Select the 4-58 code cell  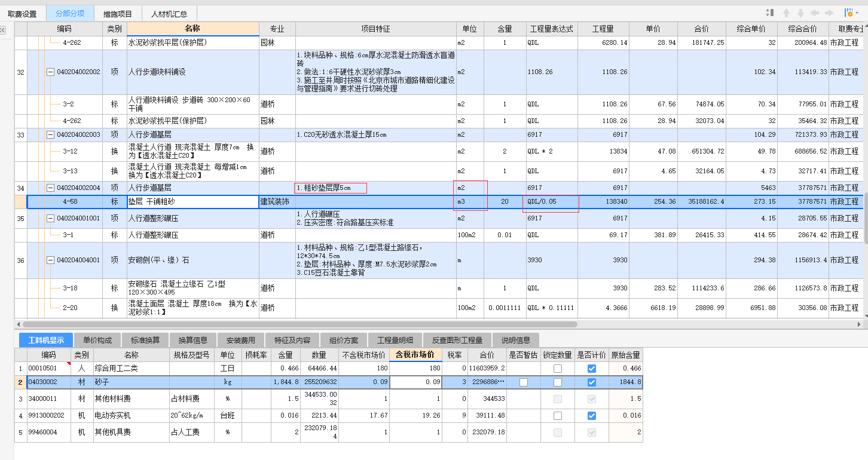(x=65, y=202)
